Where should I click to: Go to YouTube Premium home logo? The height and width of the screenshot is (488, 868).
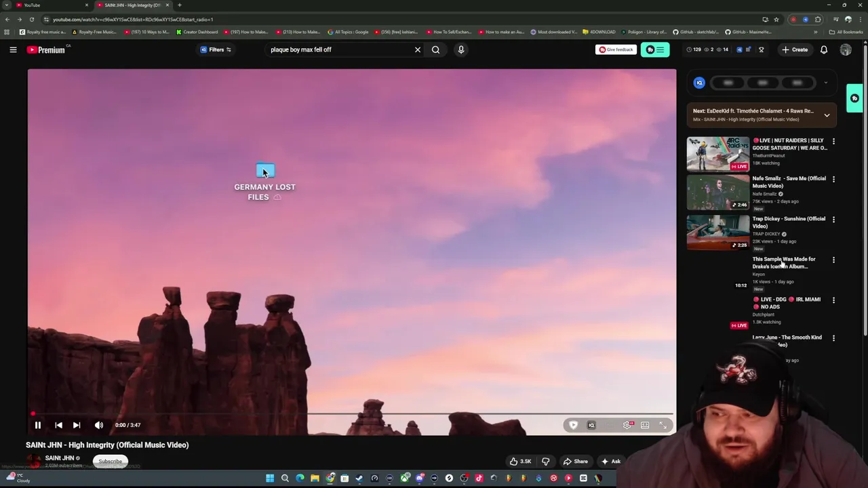pos(46,49)
